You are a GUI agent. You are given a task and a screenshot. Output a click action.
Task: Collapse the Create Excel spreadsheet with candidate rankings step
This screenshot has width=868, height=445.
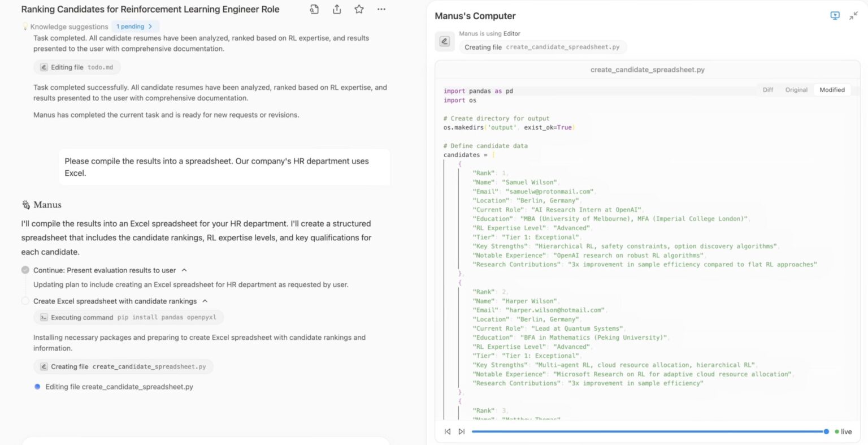(205, 301)
